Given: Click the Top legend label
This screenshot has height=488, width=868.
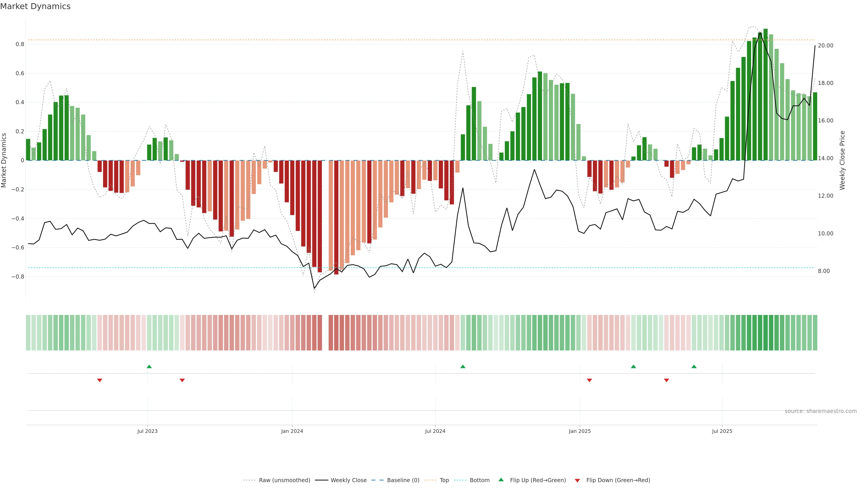Looking at the screenshot, I should point(444,480).
